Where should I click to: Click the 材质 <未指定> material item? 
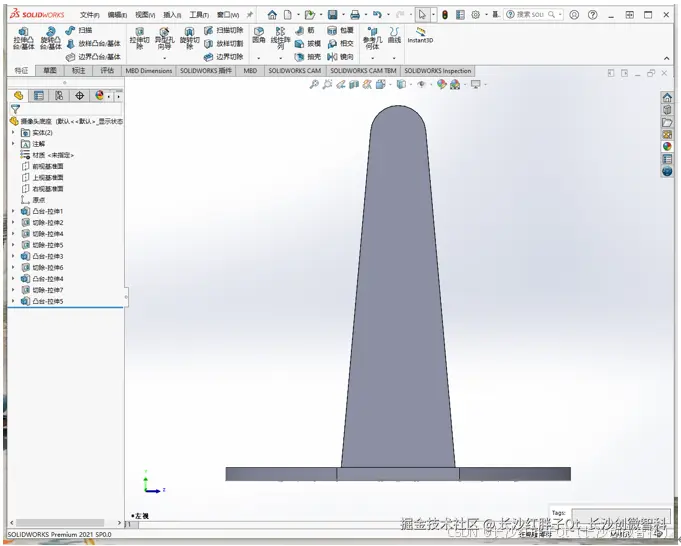47,155
